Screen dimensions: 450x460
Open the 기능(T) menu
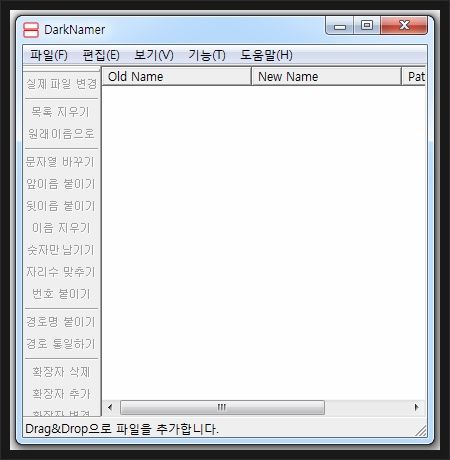click(207, 55)
